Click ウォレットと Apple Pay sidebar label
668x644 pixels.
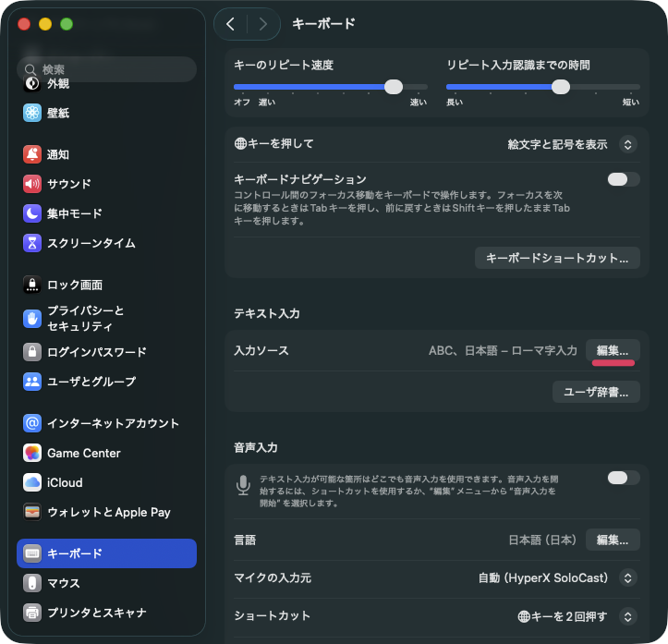click(x=109, y=513)
